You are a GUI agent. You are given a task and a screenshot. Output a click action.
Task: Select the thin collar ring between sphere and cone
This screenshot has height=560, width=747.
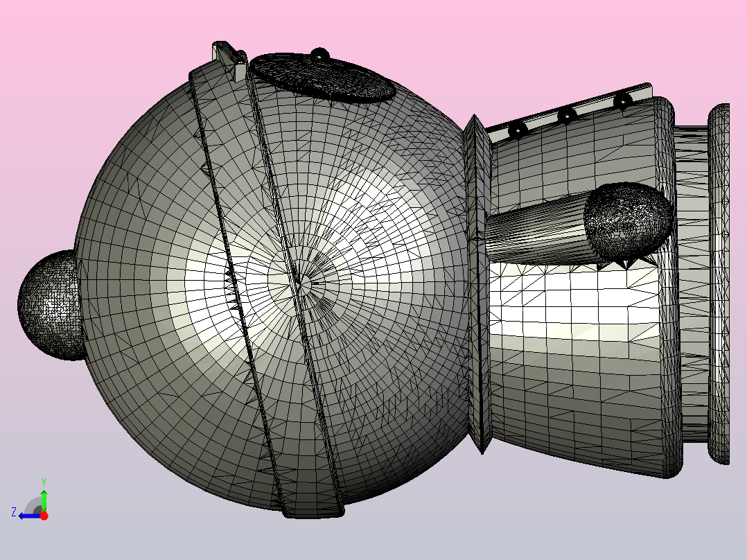[479, 284]
